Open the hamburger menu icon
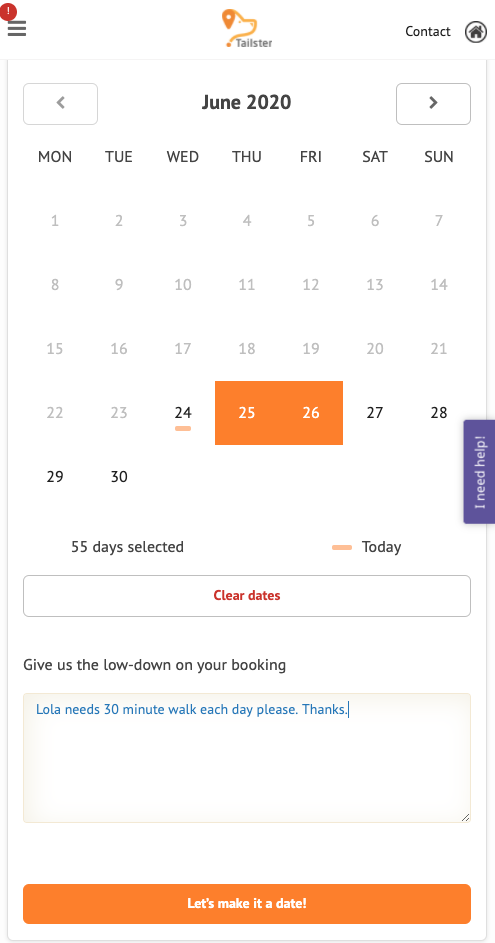The width and height of the screenshot is (495, 943). pos(17,28)
